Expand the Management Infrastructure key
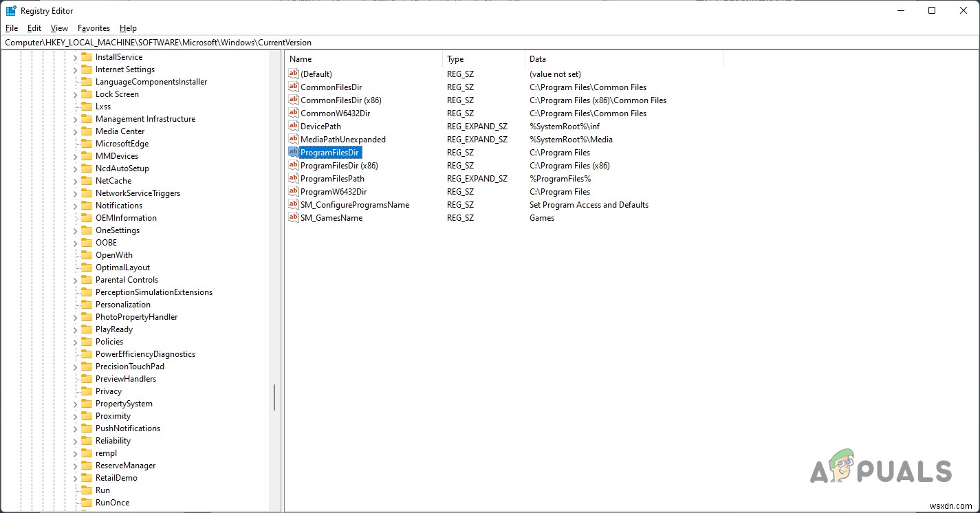The image size is (980, 513). (x=76, y=119)
